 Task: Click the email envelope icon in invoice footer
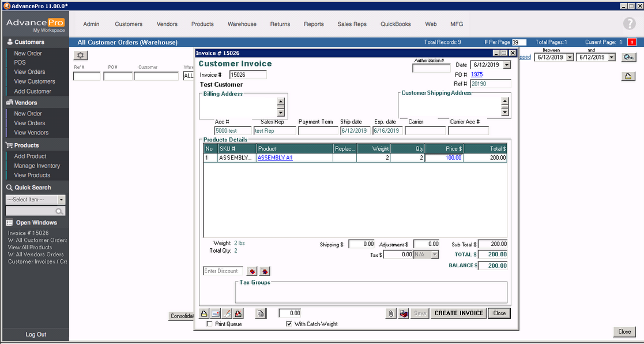click(216, 313)
